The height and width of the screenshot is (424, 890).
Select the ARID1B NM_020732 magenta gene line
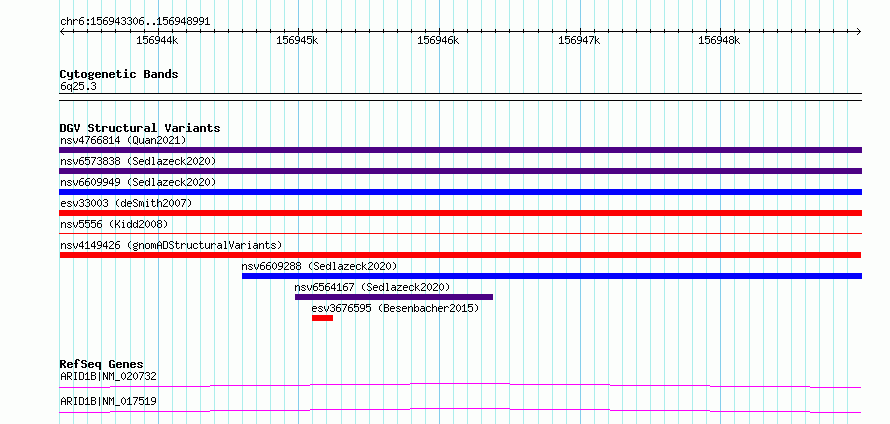[460, 386]
